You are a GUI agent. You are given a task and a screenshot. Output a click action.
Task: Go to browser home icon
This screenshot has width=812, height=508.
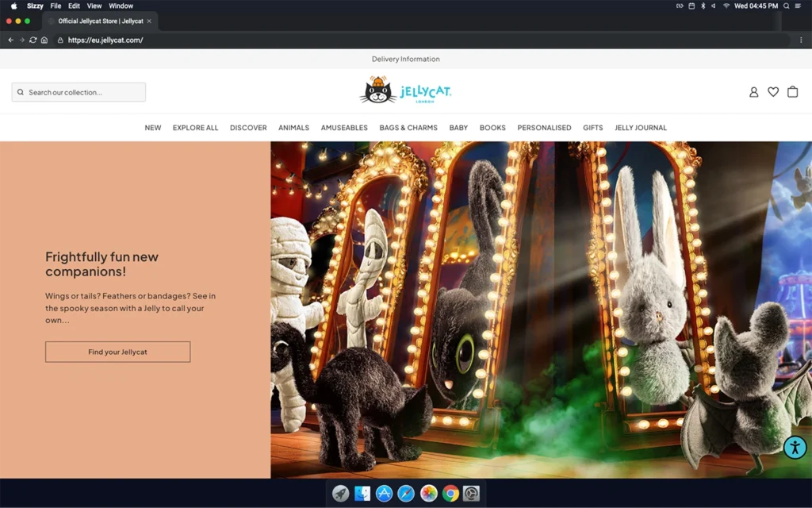point(44,40)
